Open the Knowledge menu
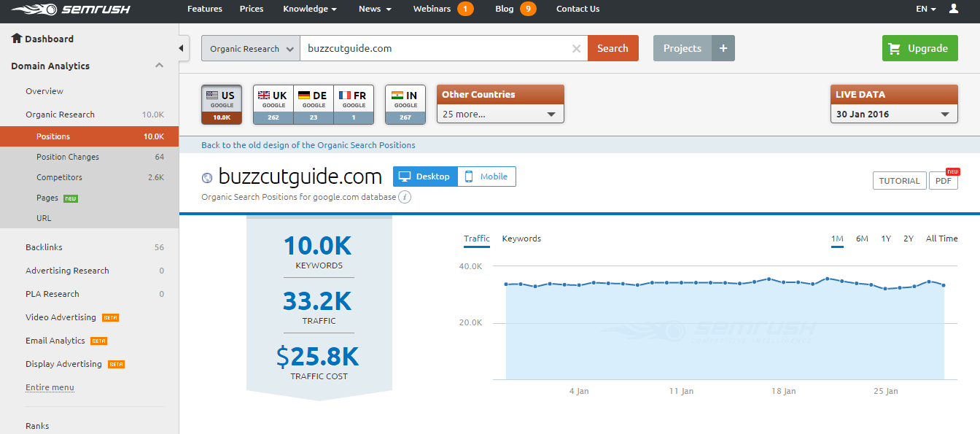The height and width of the screenshot is (434, 980). (x=310, y=9)
